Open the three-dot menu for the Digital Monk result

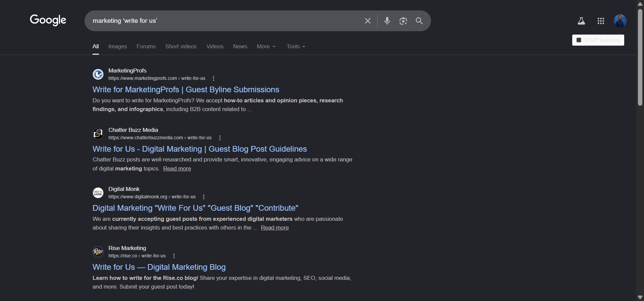click(204, 197)
